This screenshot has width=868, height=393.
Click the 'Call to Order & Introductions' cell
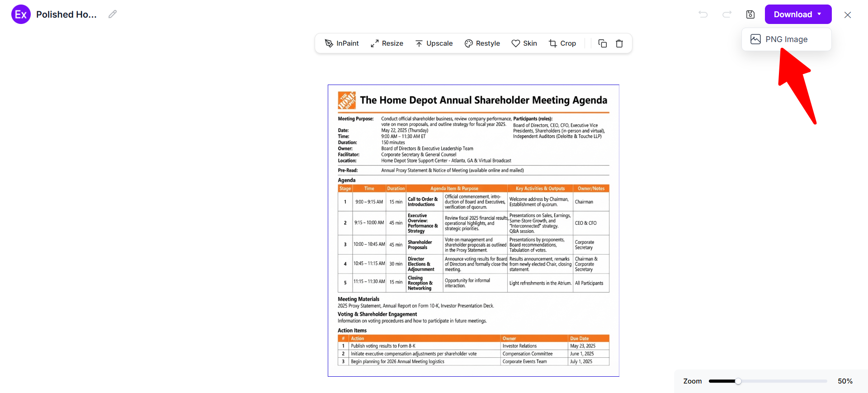pyautogui.click(x=424, y=202)
